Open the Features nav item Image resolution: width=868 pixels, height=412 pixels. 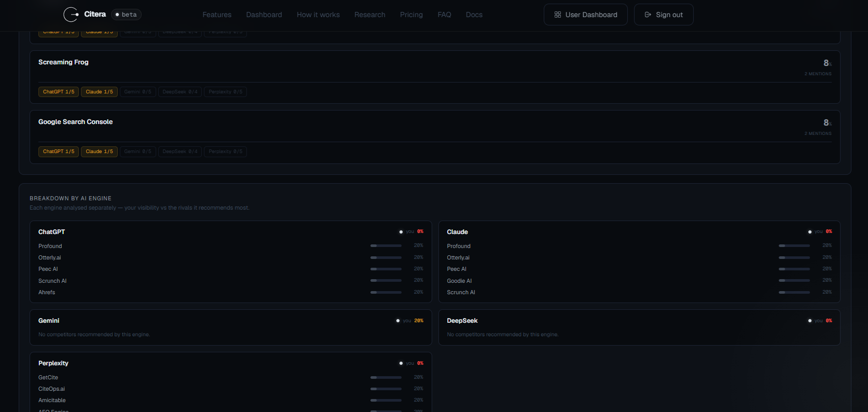click(217, 15)
